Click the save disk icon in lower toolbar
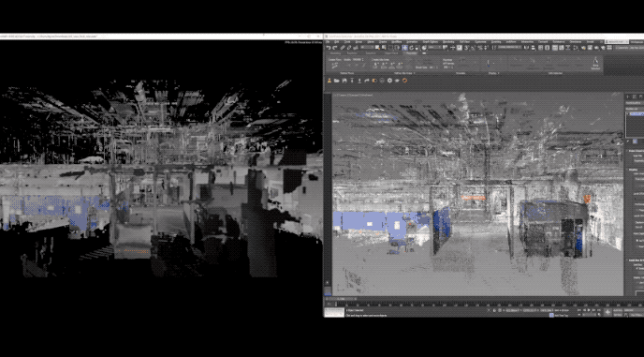The width and height of the screenshot is (644, 357). tap(344, 81)
